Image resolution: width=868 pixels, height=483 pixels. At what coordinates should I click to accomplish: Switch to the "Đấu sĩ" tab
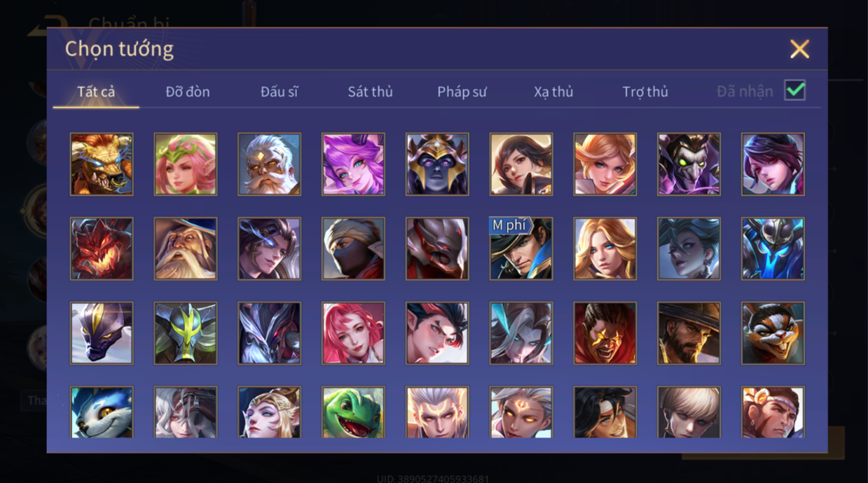279,92
